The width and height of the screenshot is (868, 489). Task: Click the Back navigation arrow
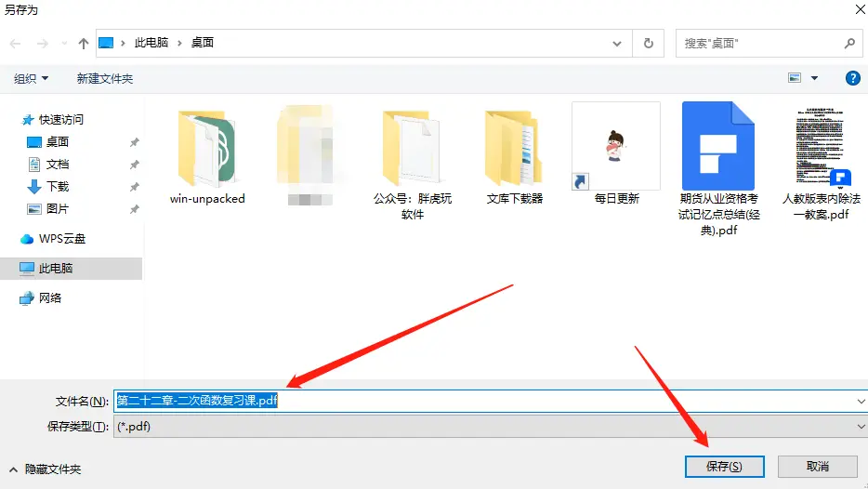(15, 43)
